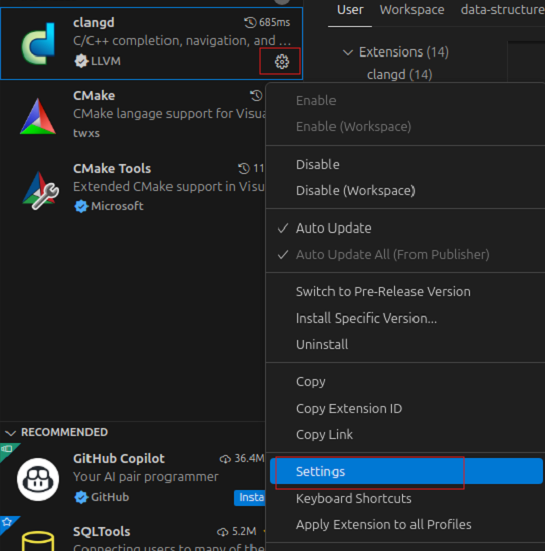Install the GitHub Copilot extension

coord(250,497)
